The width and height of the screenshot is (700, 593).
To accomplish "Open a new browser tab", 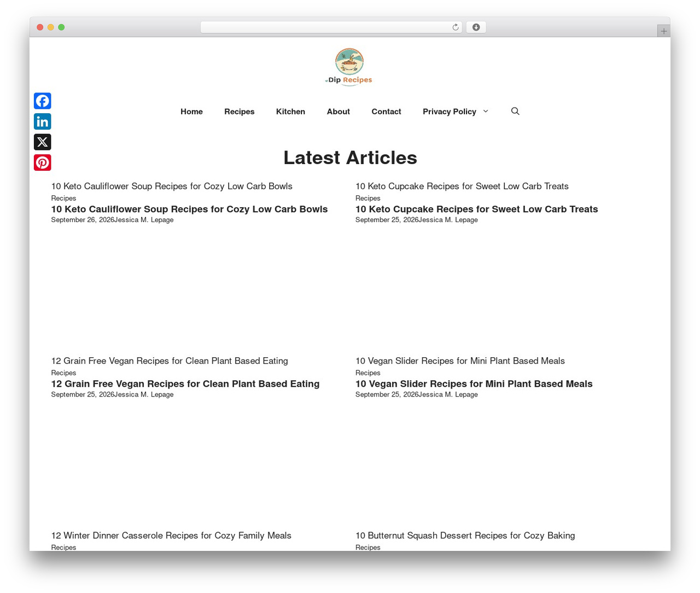I will click(x=663, y=31).
